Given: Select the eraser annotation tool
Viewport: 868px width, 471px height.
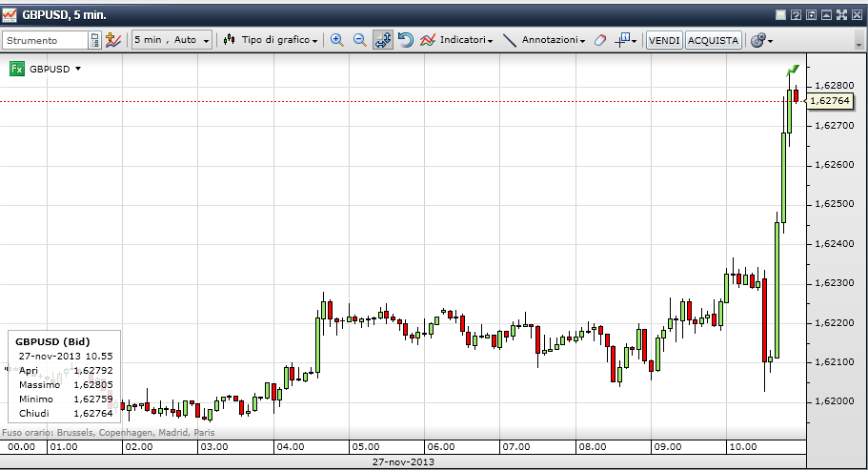Looking at the screenshot, I should tap(600, 40).
